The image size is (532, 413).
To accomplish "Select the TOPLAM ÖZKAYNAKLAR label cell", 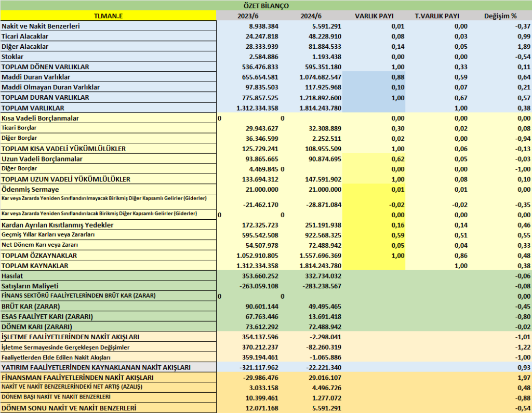I will click(108, 256).
